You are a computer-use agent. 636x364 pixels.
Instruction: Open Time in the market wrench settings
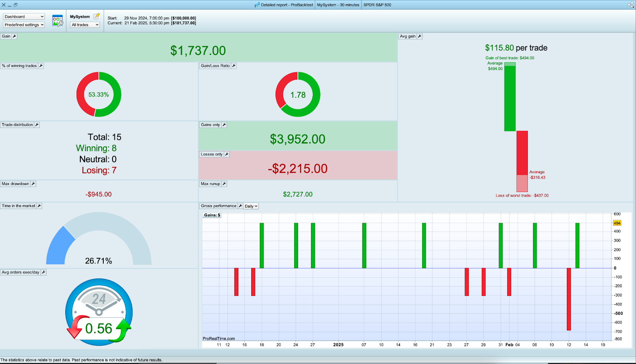pyautogui.click(x=39, y=206)
